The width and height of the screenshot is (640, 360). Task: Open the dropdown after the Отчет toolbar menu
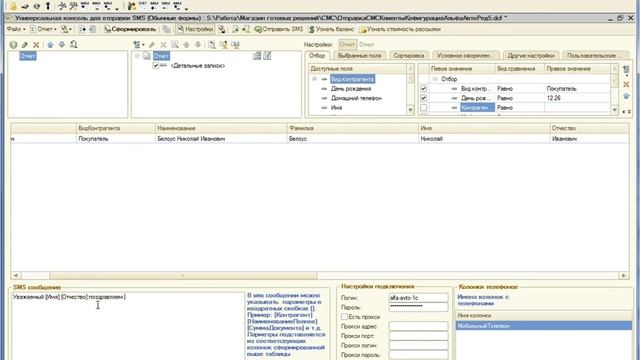pos(67,29)
